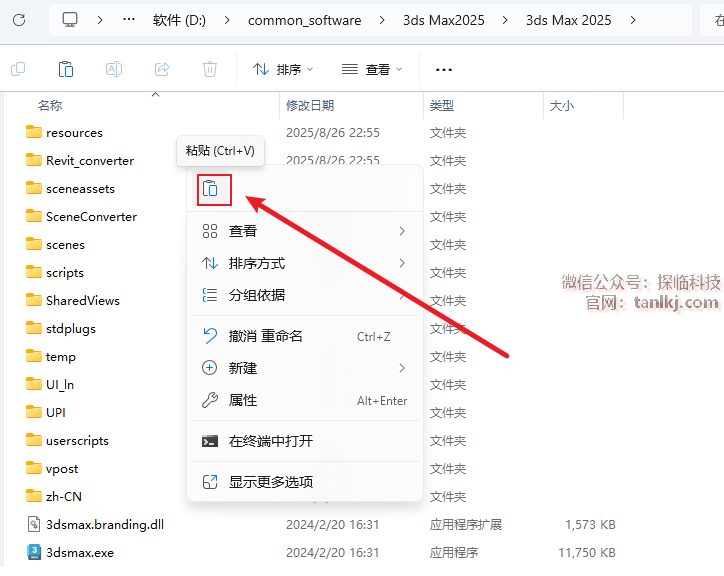Go to 软件 (D:) in breadcrumb
This screenshot has height=576, width=724.
[x=179, y=20]
